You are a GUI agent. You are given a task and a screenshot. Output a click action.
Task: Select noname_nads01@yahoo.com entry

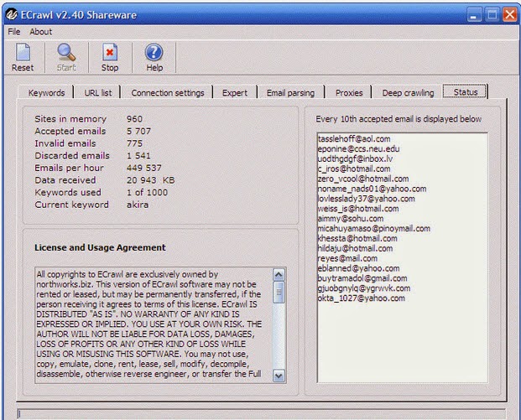click(372, 189)
